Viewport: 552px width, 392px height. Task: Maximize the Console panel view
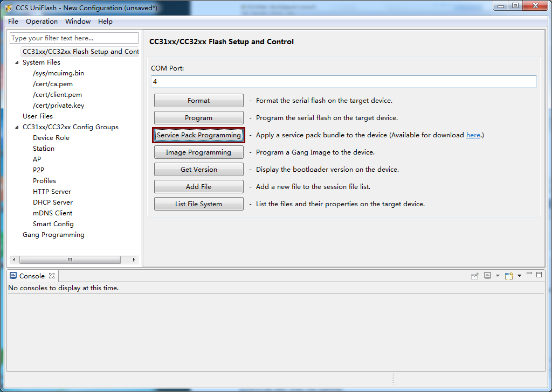click(x=539, y=275)
